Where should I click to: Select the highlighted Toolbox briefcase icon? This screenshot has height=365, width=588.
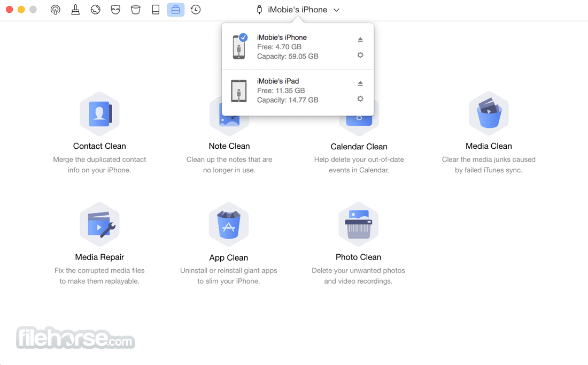coord(175,10)
